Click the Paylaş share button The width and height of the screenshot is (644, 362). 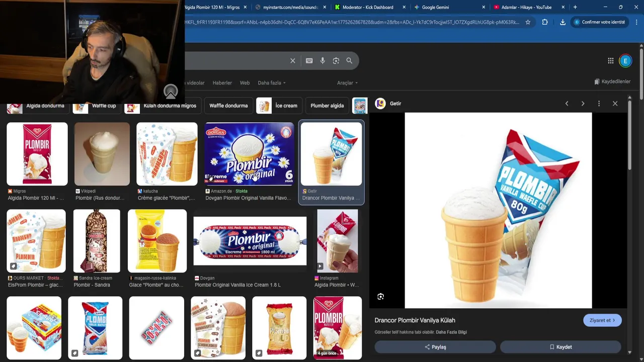[x=435, y=347]
